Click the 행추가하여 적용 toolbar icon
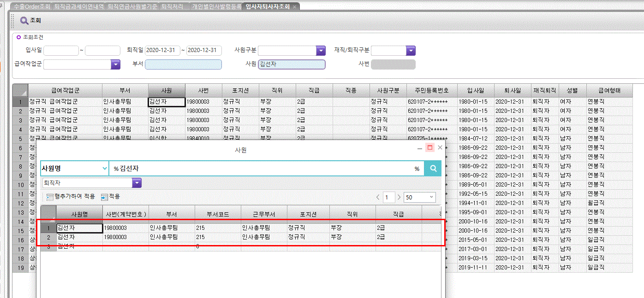This screenshot has width=644, height=298. [50, 197]
